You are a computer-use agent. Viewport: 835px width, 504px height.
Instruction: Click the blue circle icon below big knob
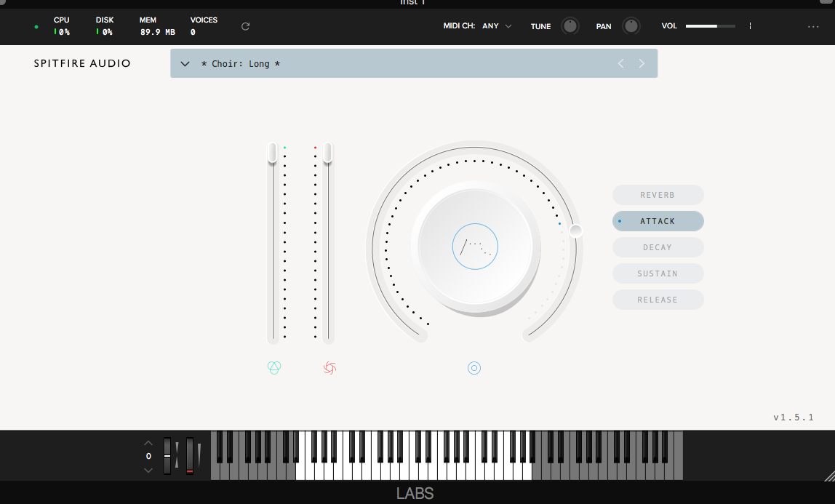pyautogui.click(x=474, y=368)
